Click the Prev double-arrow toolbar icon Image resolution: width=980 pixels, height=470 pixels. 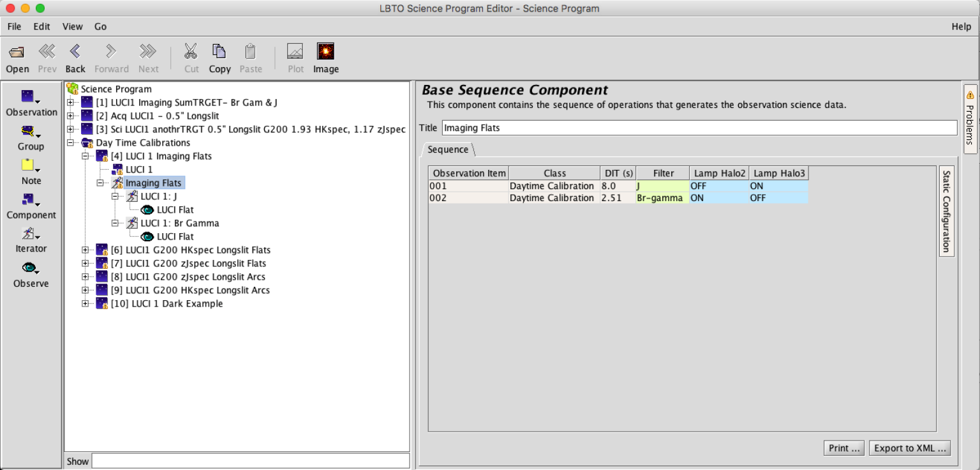47,52
